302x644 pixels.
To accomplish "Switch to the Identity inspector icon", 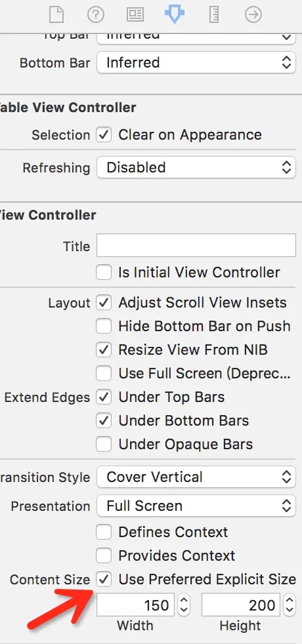I will point(135,15).
